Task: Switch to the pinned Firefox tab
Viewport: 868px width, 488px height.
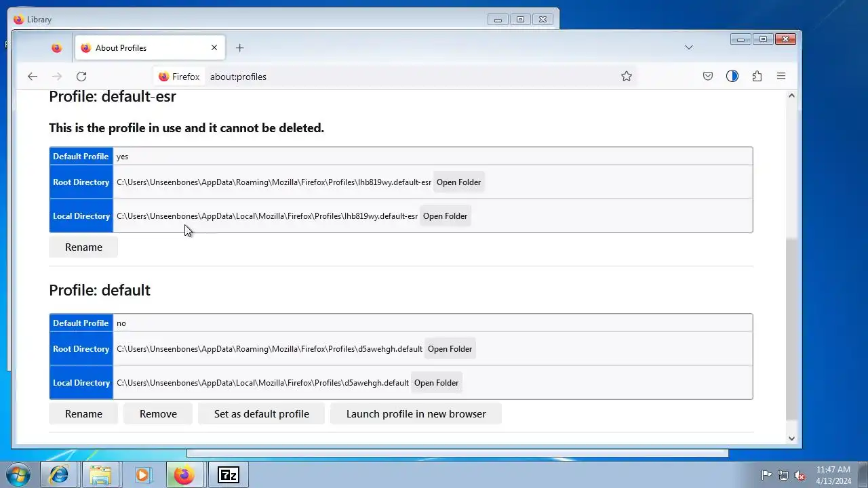Action: pyautogui.click(x=56, y=48)
